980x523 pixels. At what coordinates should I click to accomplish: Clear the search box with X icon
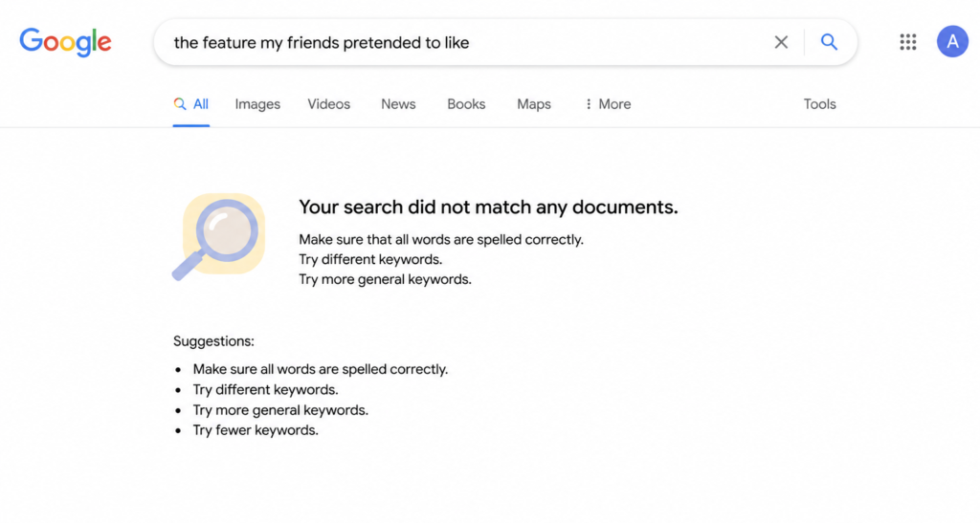point(781,42)
